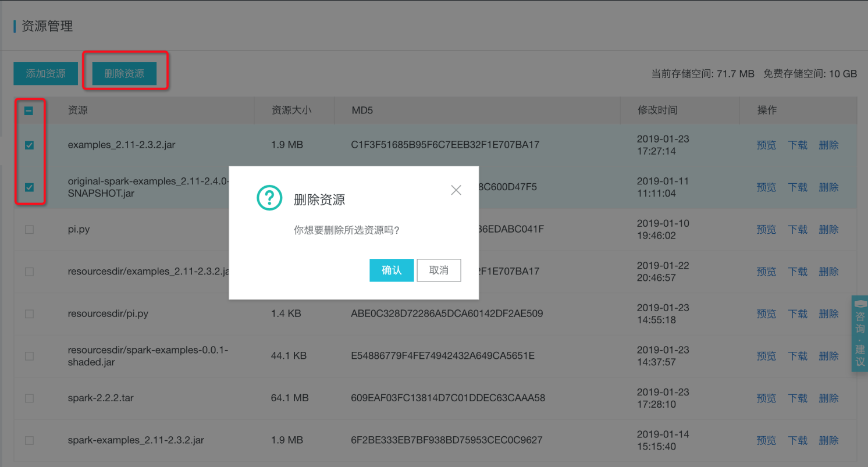The height and width of the screenshot is (467, 868).
Task: Click 下载 for spark-examples-0.0.1-shaded.jar
Action: tap(798, 356)
